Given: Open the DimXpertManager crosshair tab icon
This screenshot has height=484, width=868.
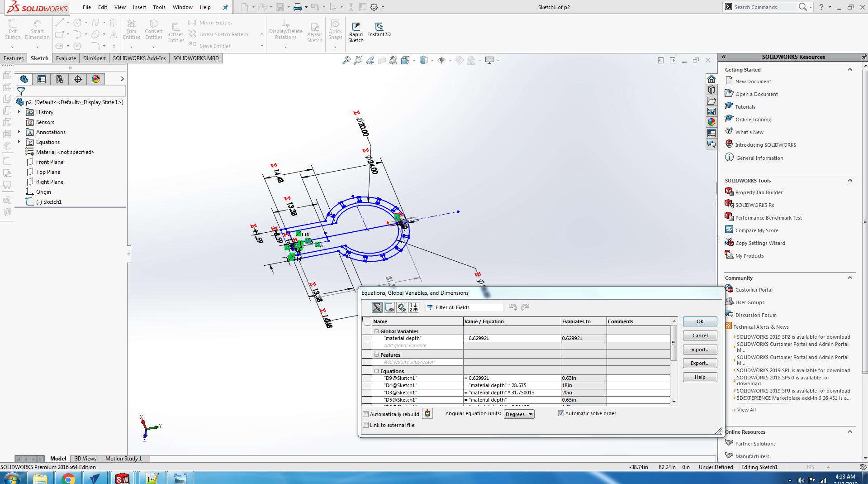Looking at the screenshot, I should 78,79.
